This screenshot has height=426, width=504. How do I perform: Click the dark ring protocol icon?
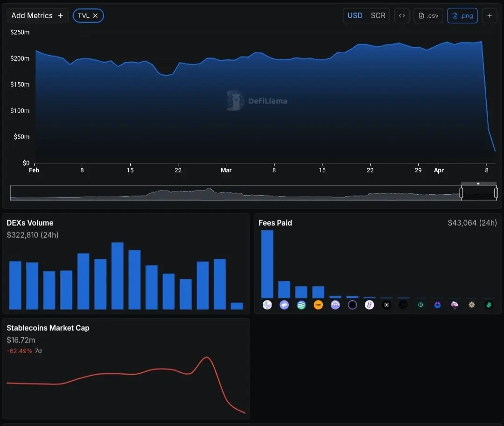(x=352, y=305)
